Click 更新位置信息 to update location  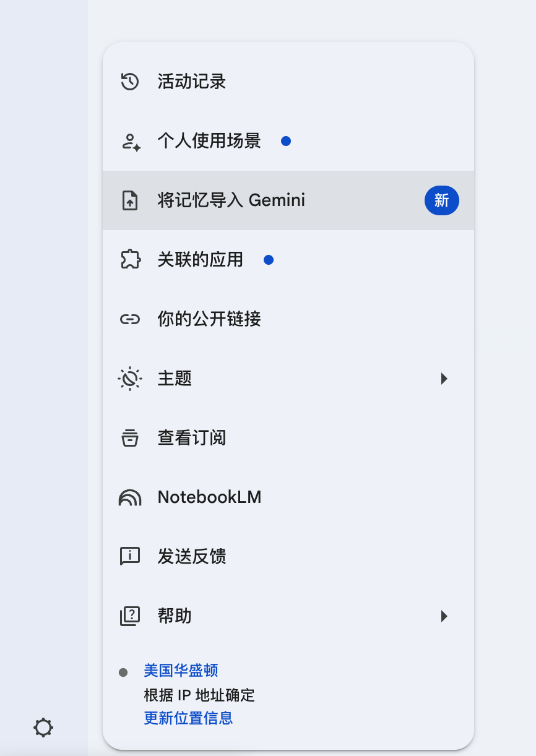pyautogui.click(x=188, y=718)
